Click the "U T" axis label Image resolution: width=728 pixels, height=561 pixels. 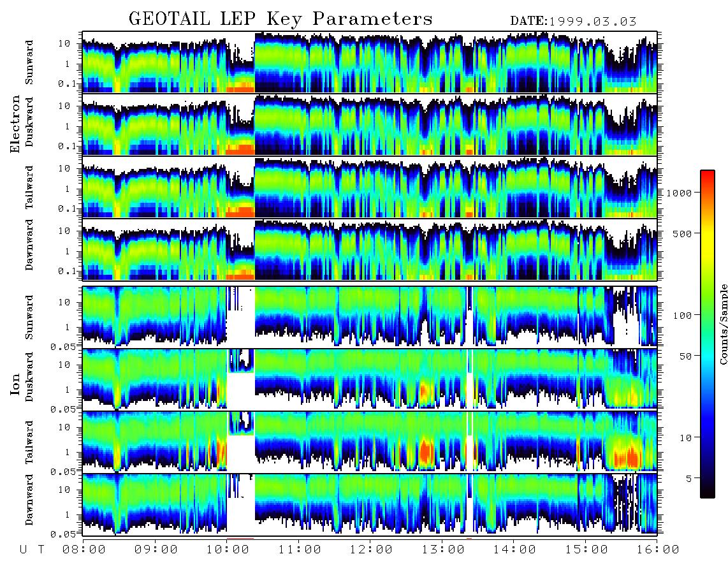pyautogui.click(x=32, y=550)
